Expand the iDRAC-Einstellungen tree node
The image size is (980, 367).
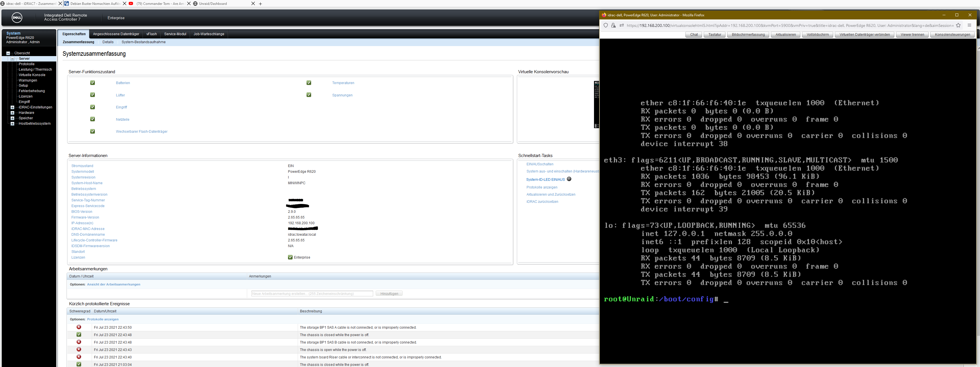tap(13, 107)
